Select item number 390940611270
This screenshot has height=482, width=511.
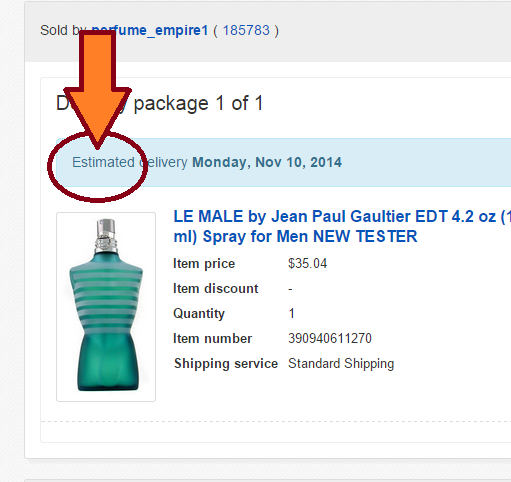coord(330,338)
